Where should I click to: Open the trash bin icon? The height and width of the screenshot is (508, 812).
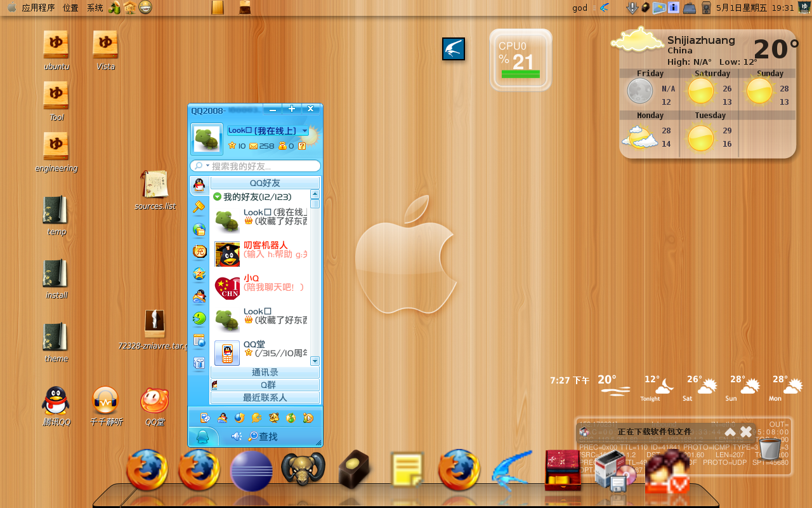tap(770, 449)
